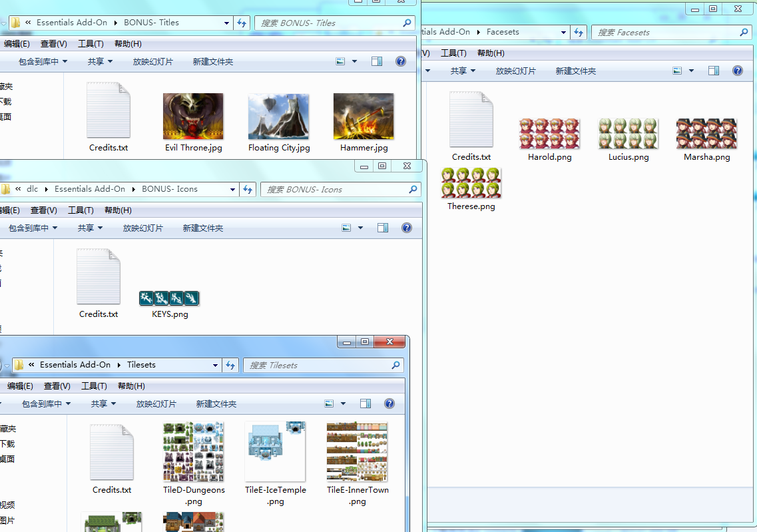The height and width of the screenshot is (532, 757).
Task: Open 共享 in BONUS- Icons window
Action: (x=90, y=228)
